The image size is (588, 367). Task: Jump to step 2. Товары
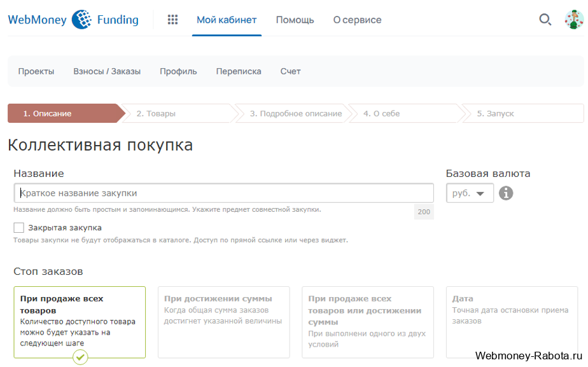(x=179, y=113)
